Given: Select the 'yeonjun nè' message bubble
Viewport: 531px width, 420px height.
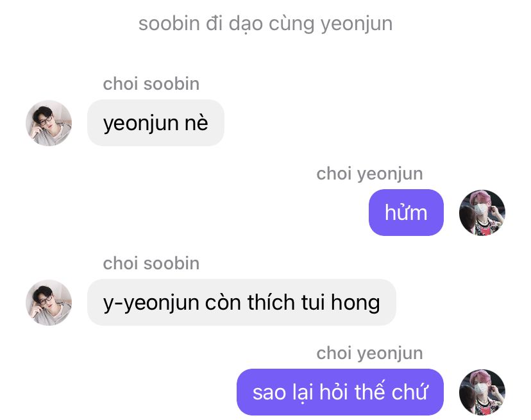Looking at the screenshot, I should [x=156, y=123].
